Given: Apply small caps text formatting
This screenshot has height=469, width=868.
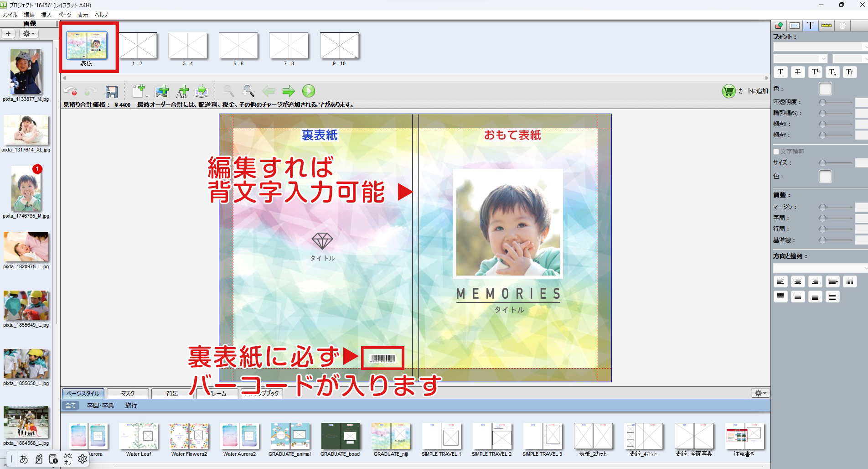Looking at the screenshot, I should (x=850, y=72).
